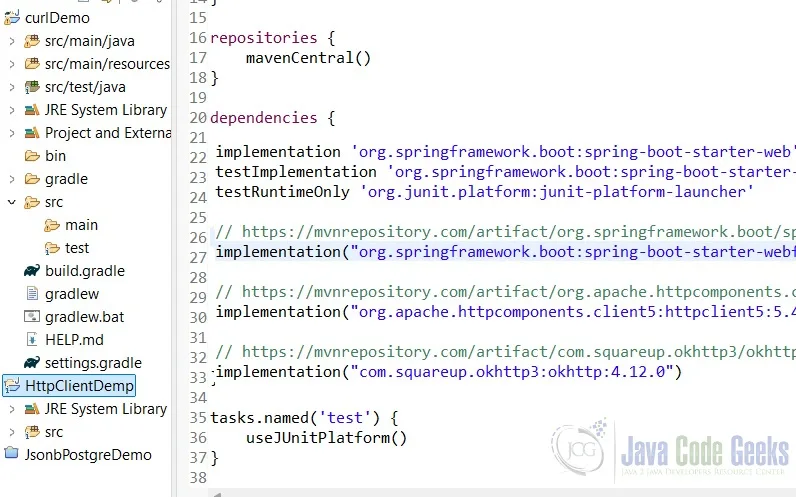Image resolution: width=796 pixels, height=497 pixels.
Task: Click the 'dependencies' keyword on line 20
Action: coord(263,118)
